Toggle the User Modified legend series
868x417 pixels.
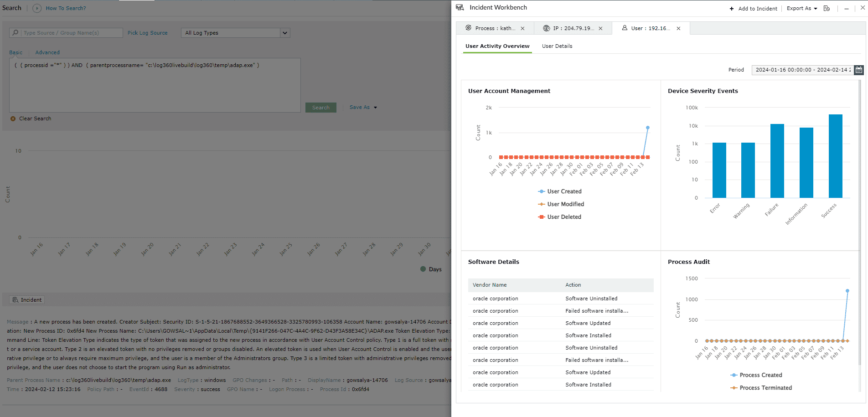coord(561,204)
